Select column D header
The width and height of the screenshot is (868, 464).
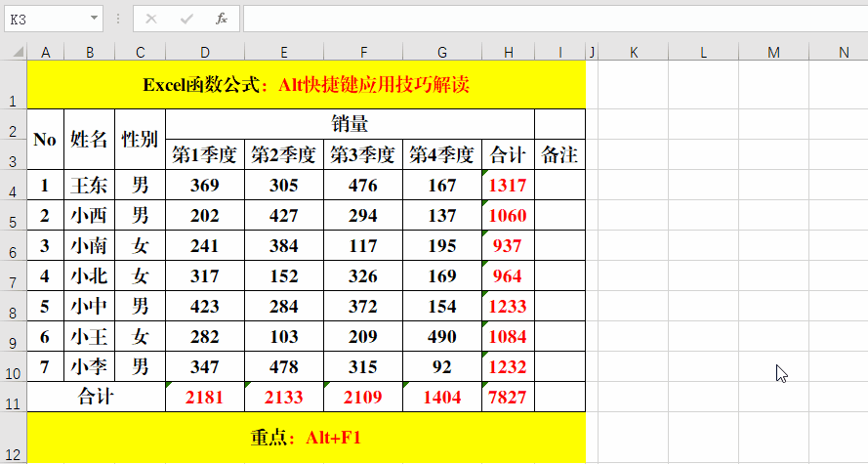click(205, 53)
